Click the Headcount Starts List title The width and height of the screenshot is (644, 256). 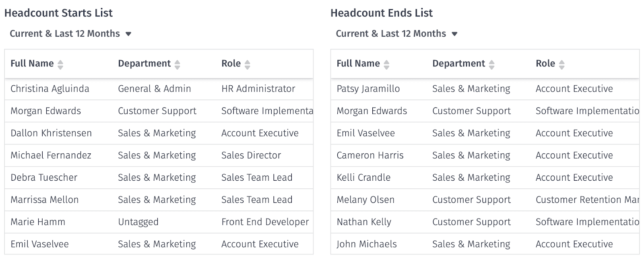58,13
